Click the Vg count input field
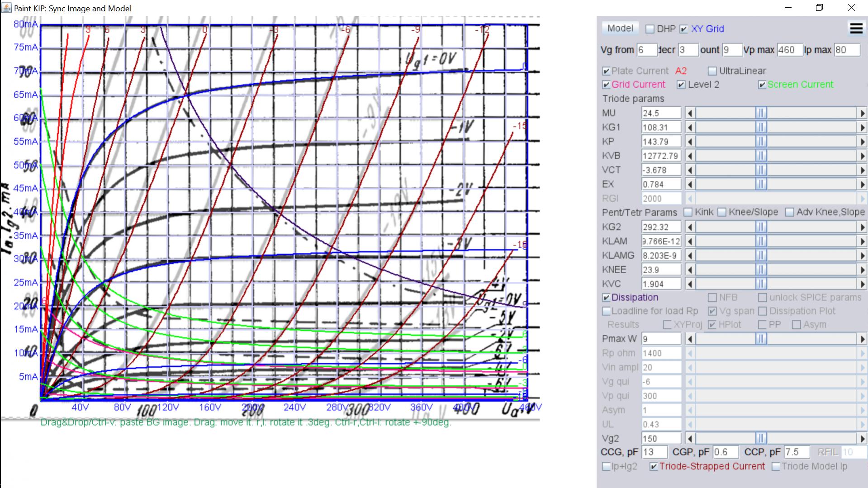 [x=732, y=50]
